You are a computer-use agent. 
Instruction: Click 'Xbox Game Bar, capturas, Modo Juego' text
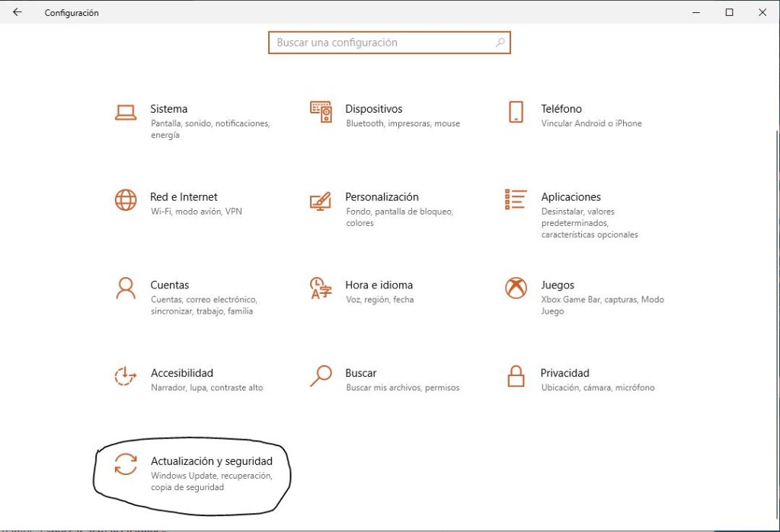pyautogui.click(x=603, y=305)
